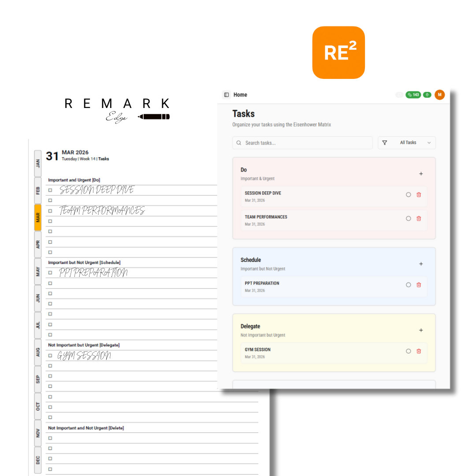Open the orange M profile avatar
476x476 pixels.
point(439,95)
